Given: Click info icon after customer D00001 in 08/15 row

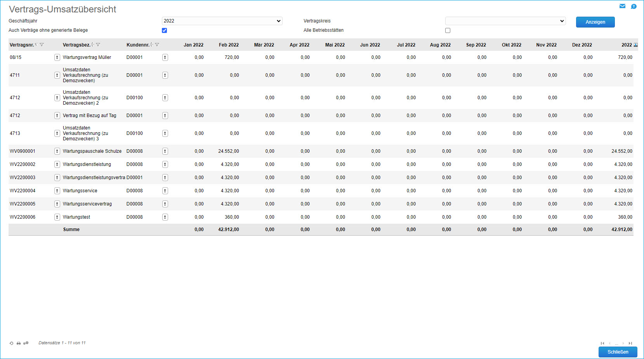Looking at the screenshot, I should coord(165,57).
